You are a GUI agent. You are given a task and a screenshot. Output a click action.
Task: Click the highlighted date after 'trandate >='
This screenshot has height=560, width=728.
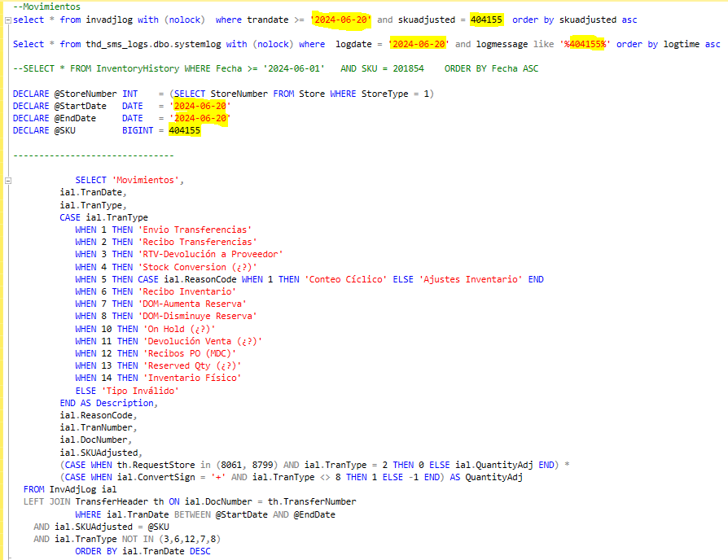point(340,20)
